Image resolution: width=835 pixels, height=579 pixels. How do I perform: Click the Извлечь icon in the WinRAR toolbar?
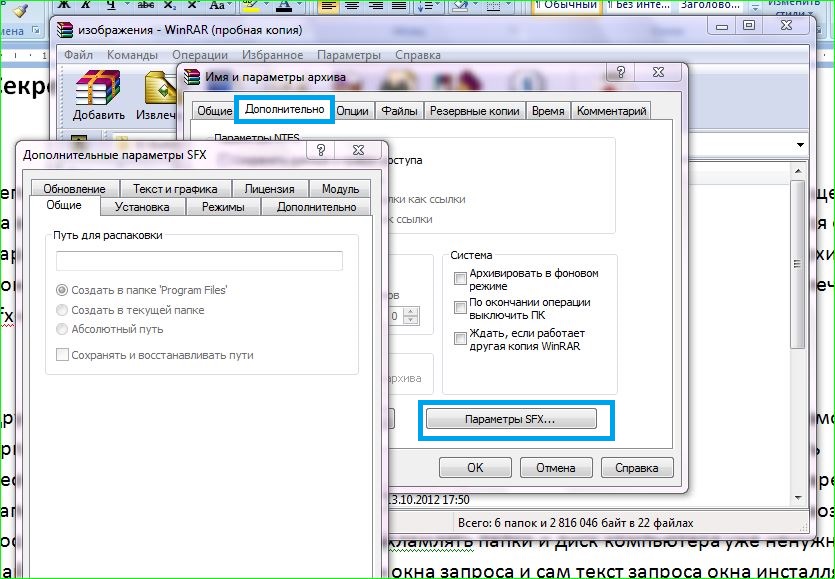(x=157, y=95)
